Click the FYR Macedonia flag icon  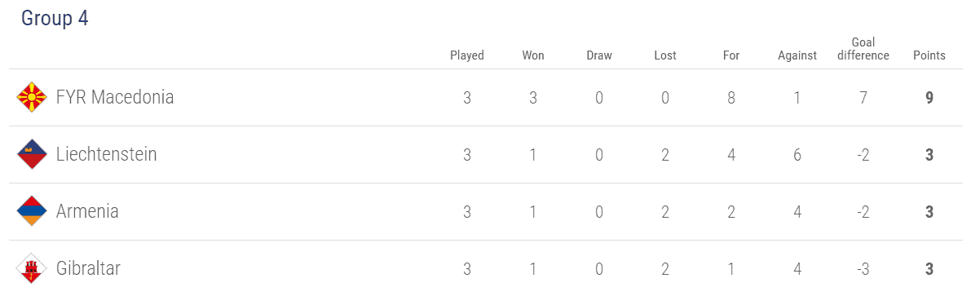click(32, 98)
